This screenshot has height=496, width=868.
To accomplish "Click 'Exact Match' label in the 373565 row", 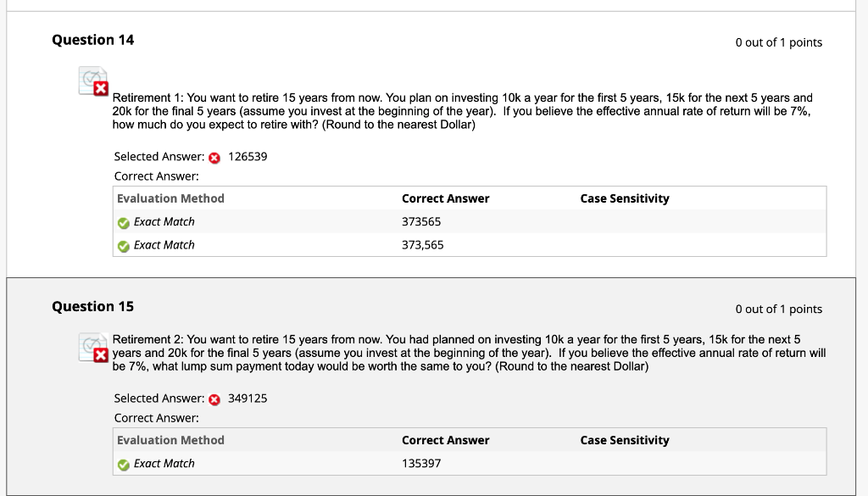I will point(164,222).
